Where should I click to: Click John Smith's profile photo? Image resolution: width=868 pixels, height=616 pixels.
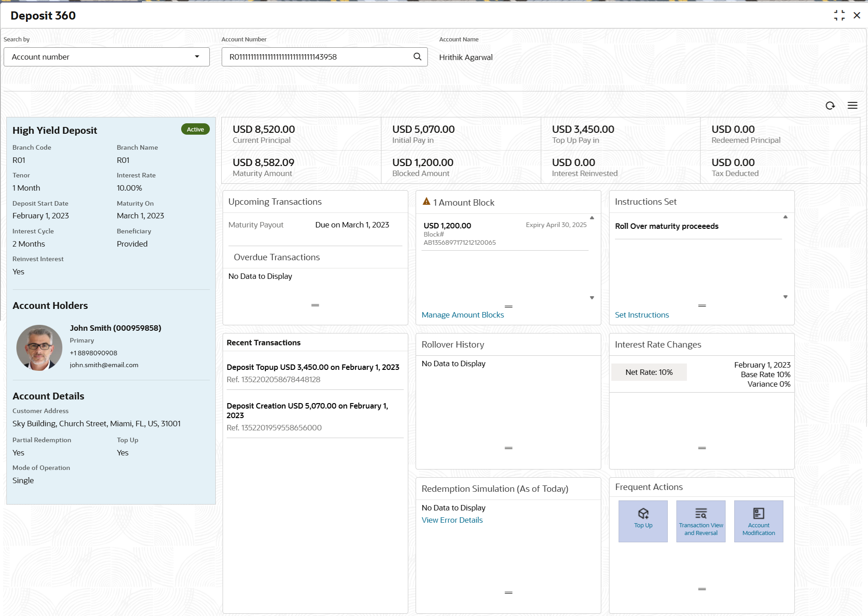click(40, 348)
